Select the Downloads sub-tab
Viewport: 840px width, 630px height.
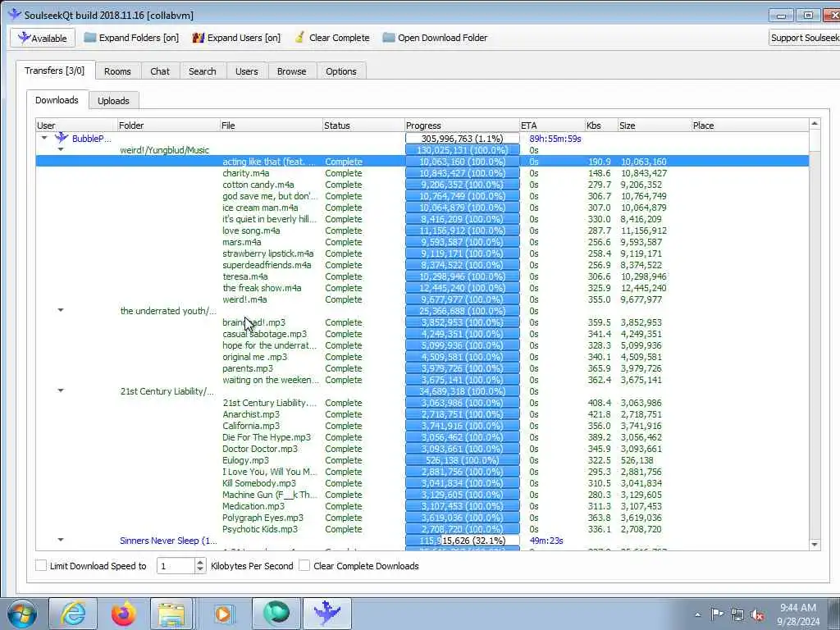[57, 99]
